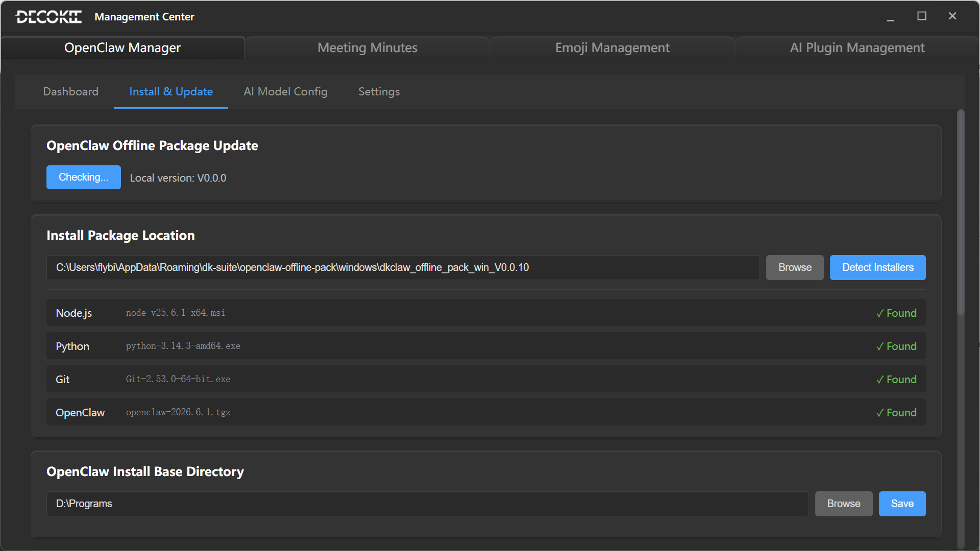The height and width of the screenshot is (551, 980).
Task: Click the Node.js label in the installer list
Action: point(74,313)
